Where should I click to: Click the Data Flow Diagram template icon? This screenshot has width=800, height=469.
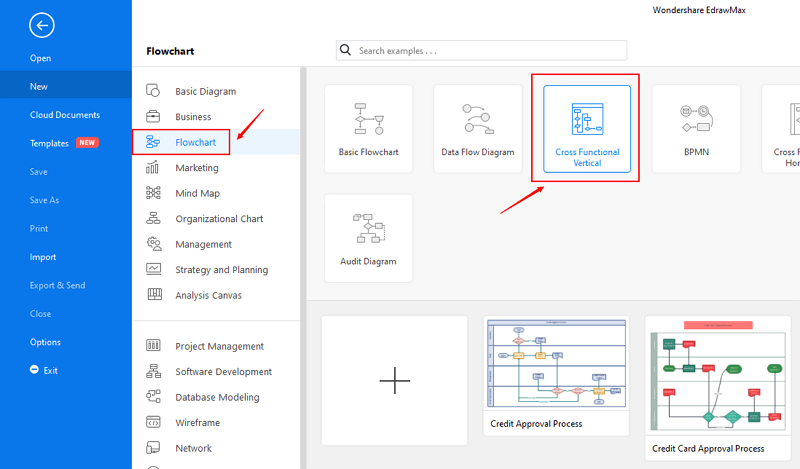point(478,118)
